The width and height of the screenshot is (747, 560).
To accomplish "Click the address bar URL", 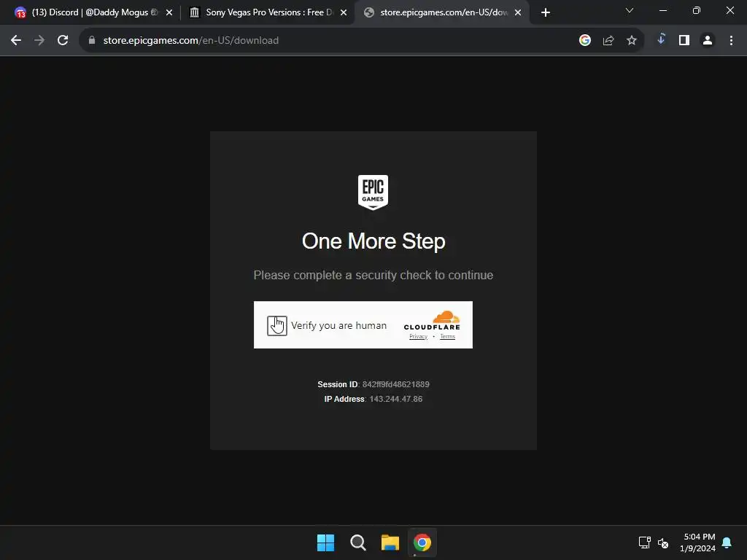I will click(x=191, y=41).
